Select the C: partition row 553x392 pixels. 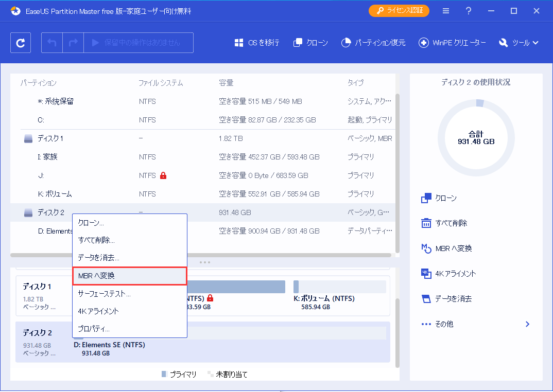click(203, 120)
